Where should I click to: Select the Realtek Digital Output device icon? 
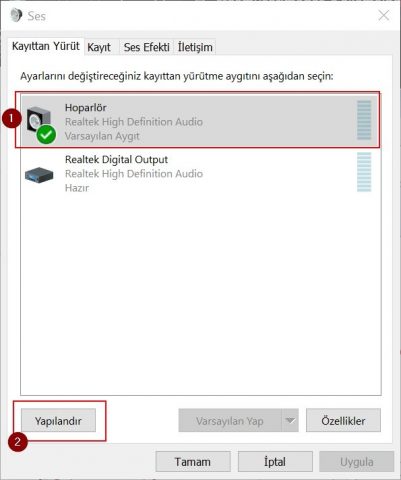(x=39, y=175)
